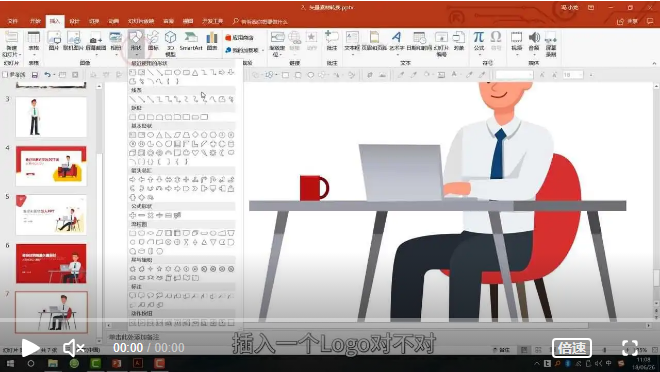Tick the checkbox in the quick access toolbar
This screenshot has height=372, width=660.
click(5, 75)
